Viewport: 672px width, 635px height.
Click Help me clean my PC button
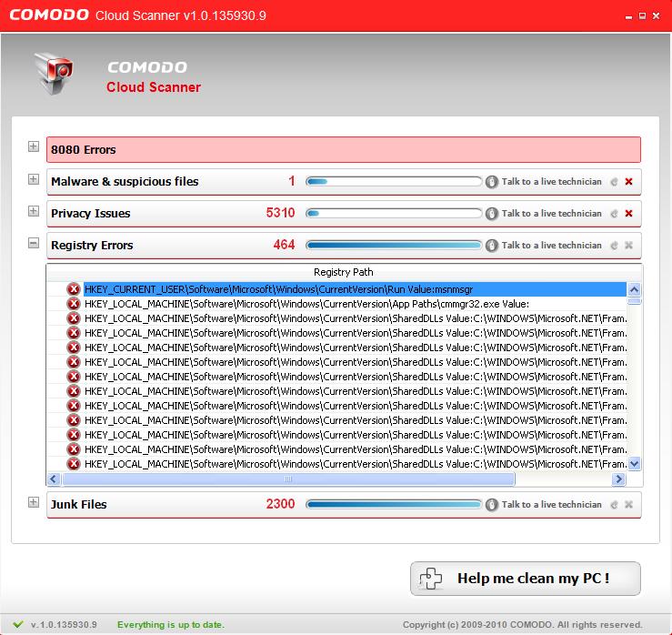pos(525,579)
